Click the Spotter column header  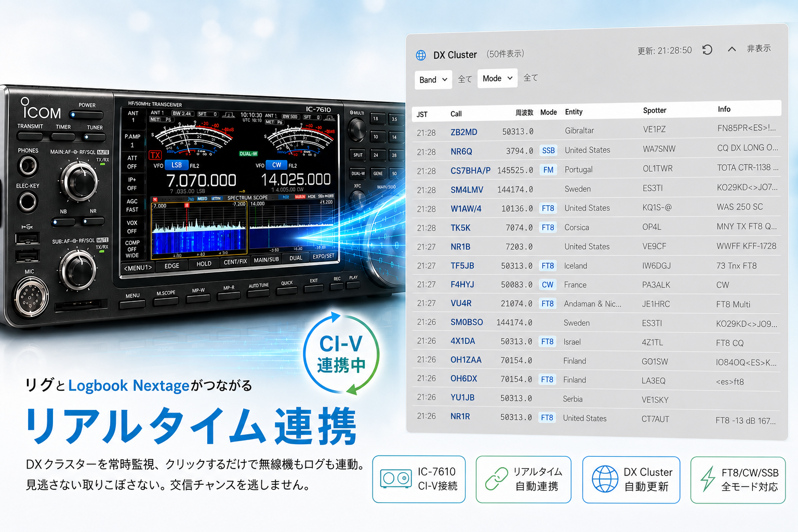point(655,110)
